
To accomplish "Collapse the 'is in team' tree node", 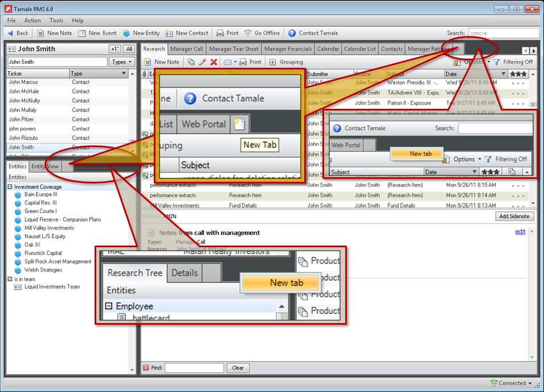I will click(10, 279).
